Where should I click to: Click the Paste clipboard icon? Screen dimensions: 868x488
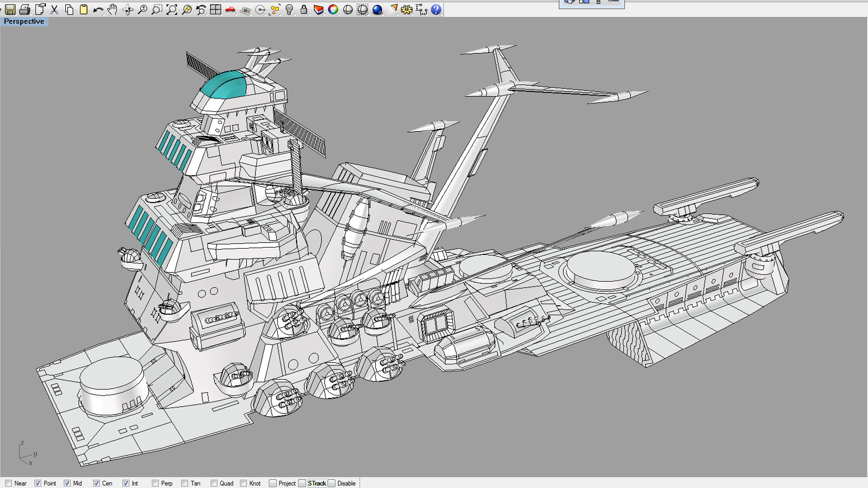[84, 9]
